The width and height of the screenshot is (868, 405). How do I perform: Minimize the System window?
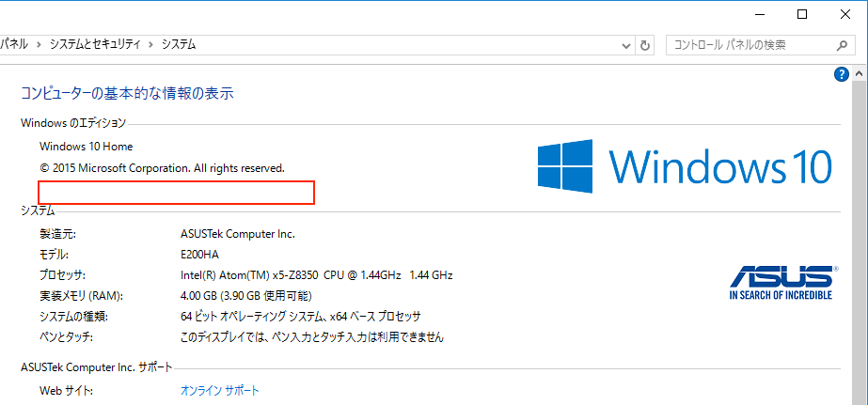(759, 14)
